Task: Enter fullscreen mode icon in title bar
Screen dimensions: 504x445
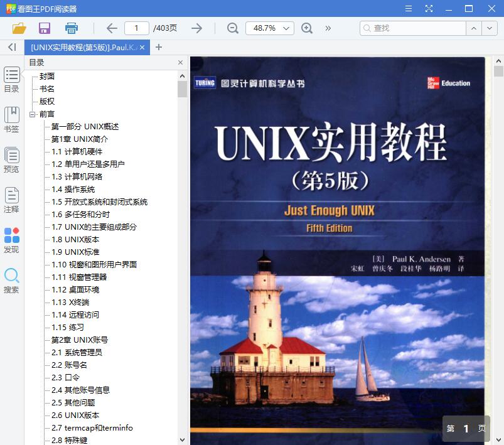Action: tap(429, 9)
